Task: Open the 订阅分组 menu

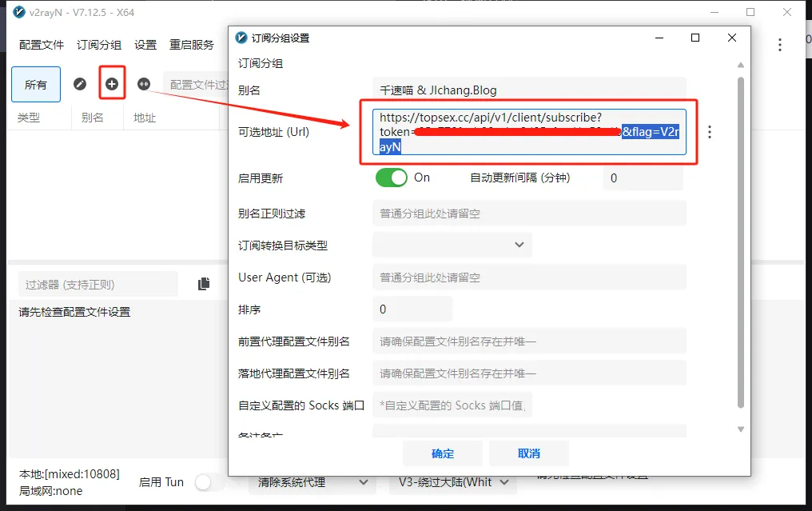Action: (99, 45)
